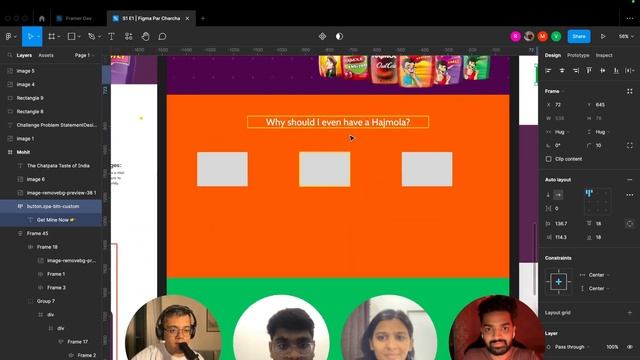Click the pink R collaborator avatar
The image size is (640, 360).
(516, 36)
